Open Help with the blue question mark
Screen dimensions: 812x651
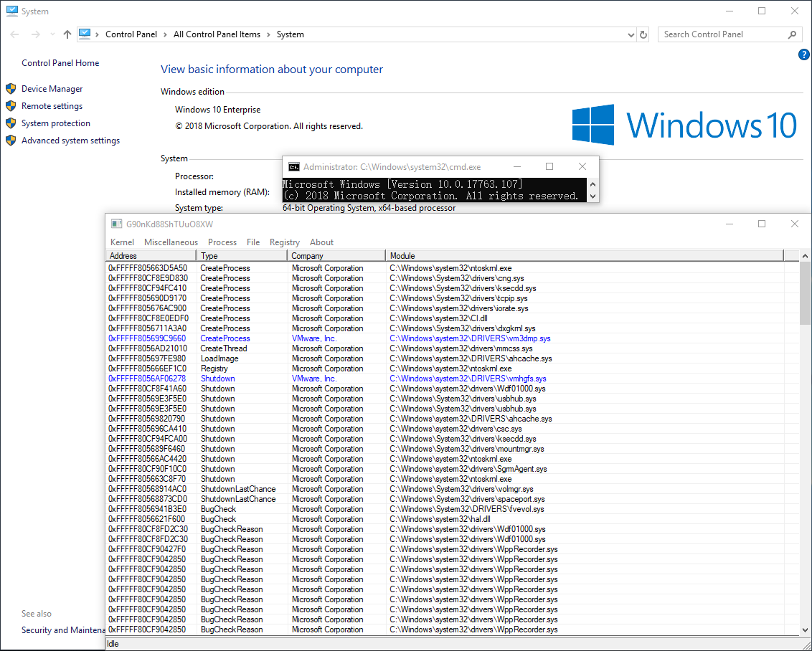coord(803,54)
